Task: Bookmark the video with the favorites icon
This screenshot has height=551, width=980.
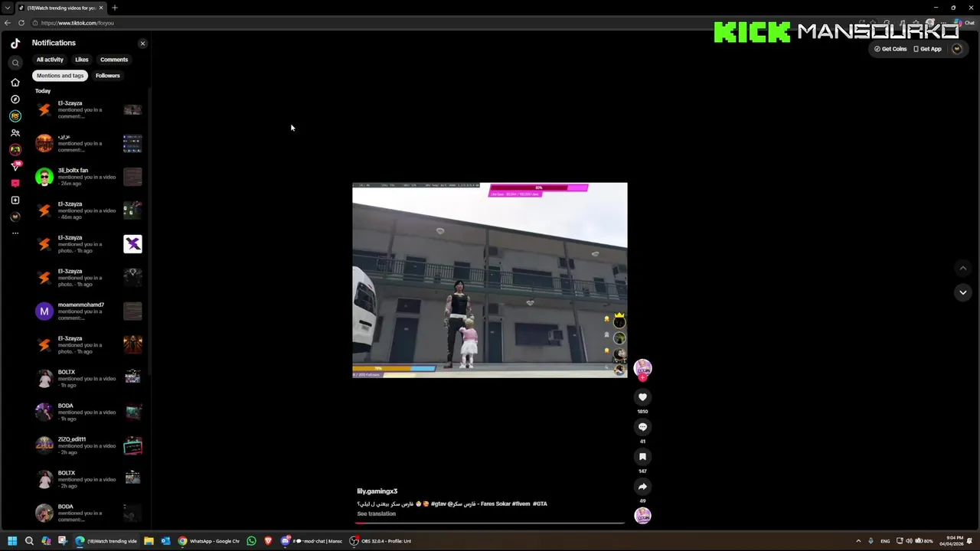Action: 642,456
